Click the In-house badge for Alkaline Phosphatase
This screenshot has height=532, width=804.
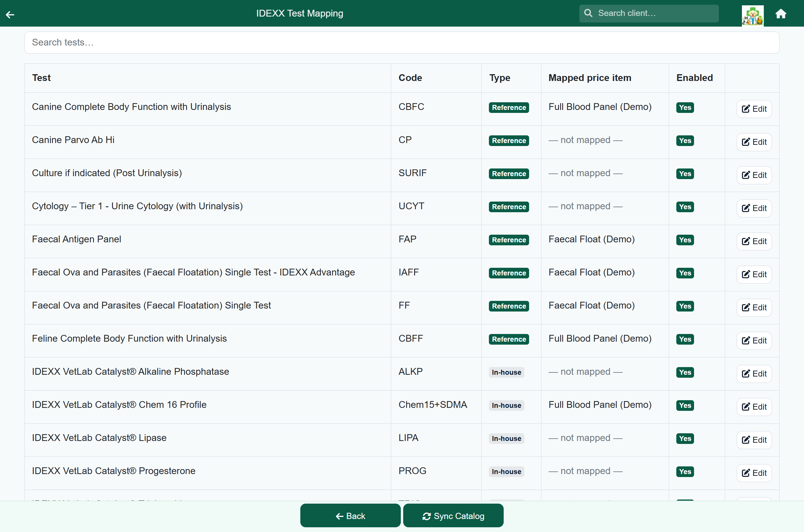[506, 372]
